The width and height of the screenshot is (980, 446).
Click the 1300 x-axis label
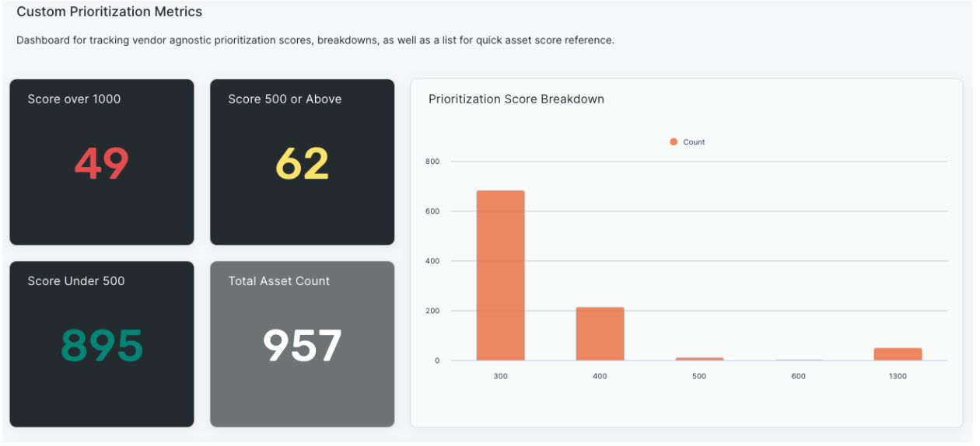898,376
